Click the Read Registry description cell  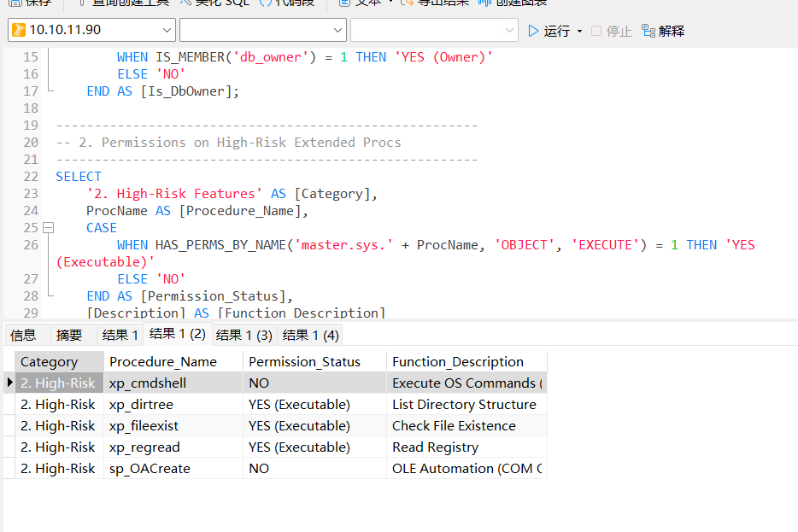[x=435, y=447]
